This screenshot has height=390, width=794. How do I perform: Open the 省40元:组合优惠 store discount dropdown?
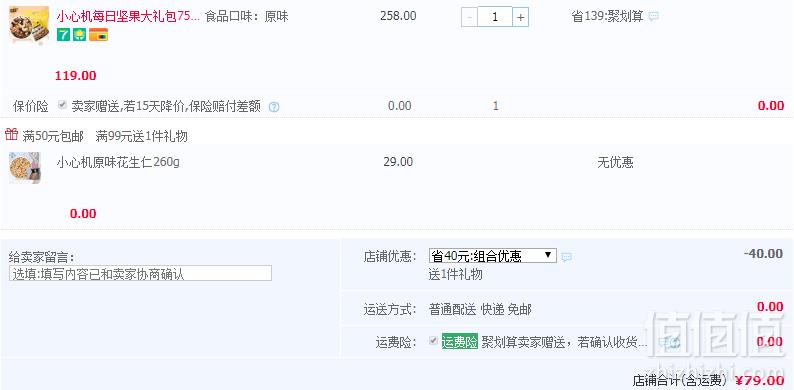(493, 256)
